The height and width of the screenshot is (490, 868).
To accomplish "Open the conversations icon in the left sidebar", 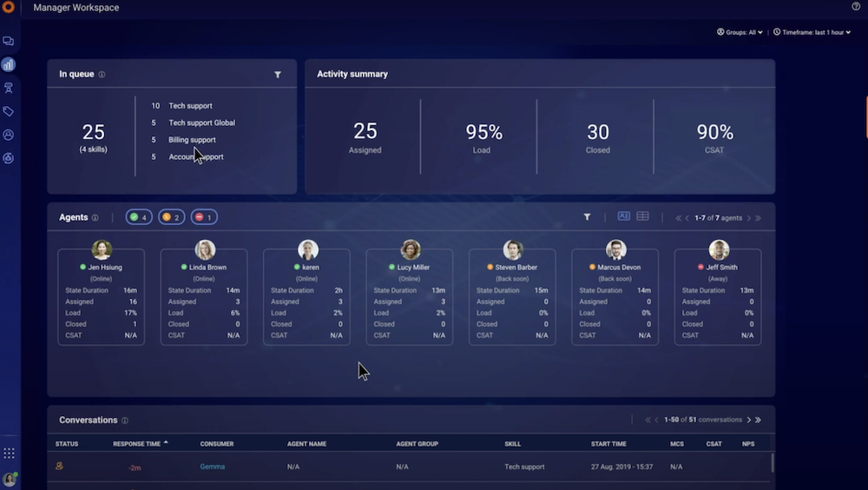I will pos(9,41).
